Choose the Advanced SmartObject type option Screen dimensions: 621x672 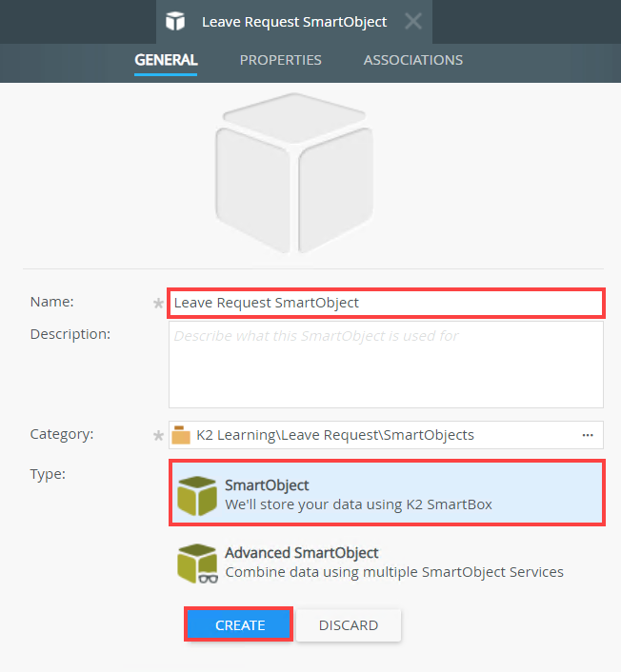(x=386, y=562)
